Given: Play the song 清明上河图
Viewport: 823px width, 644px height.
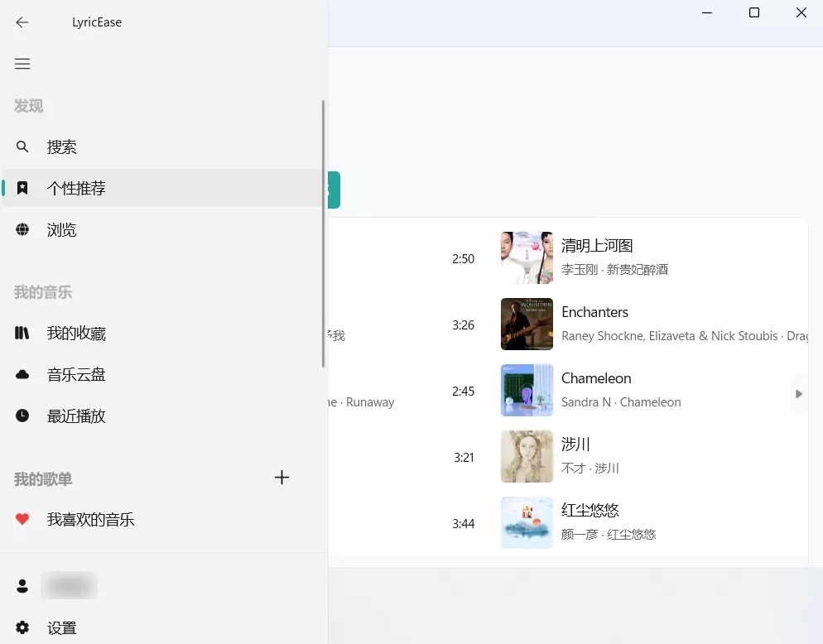Looking at the screenshot, I should 597,246.
